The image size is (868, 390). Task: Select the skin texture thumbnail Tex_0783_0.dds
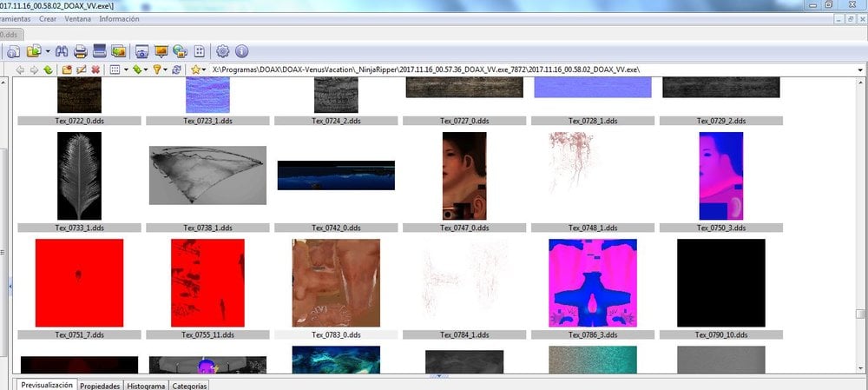[x=336, y=282]
